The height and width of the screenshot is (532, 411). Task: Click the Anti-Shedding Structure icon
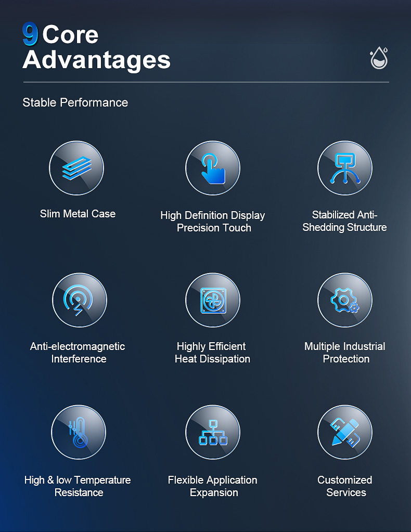[344, 168]
